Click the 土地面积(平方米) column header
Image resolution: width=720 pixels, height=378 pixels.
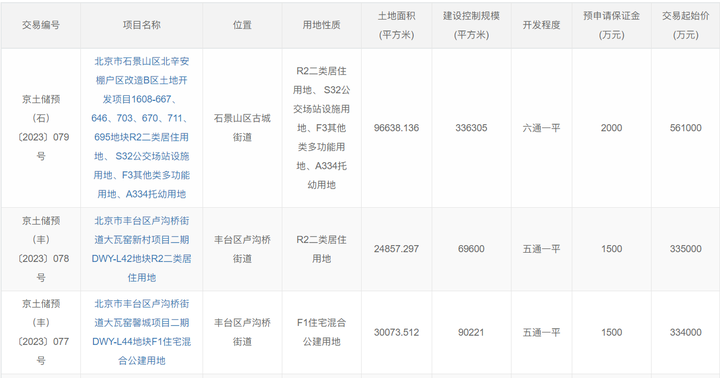click(x=396, y=25)
